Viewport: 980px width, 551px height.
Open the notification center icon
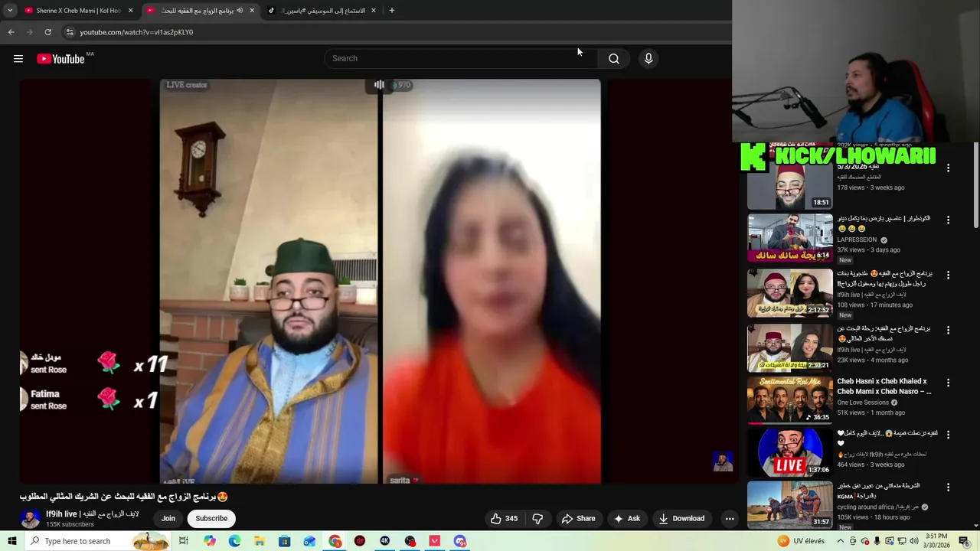click(964, 541)
